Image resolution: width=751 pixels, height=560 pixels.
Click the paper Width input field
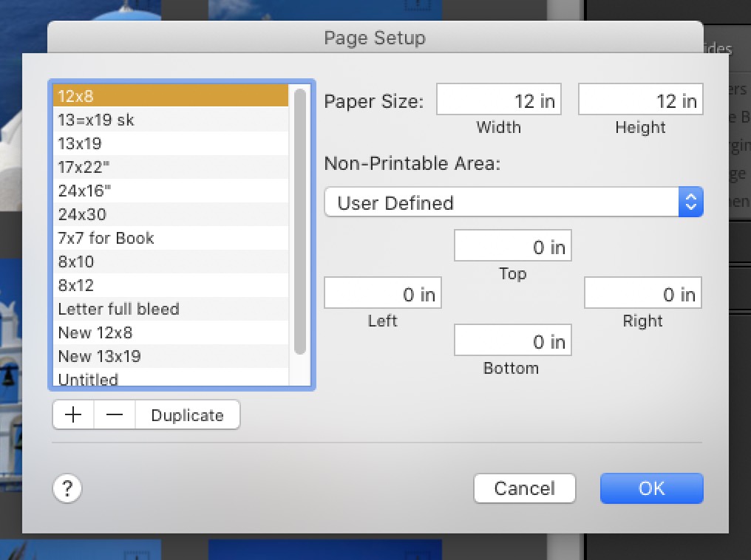click(498, 100)
